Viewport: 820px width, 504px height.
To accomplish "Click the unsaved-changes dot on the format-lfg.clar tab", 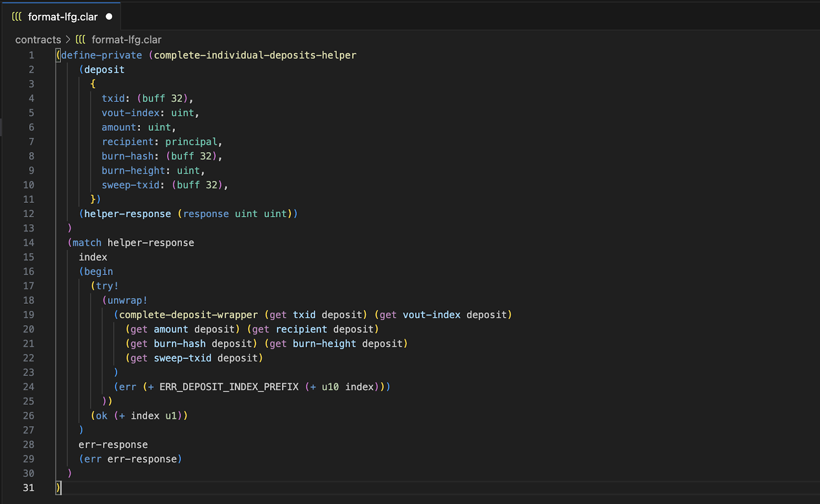I will click(x=109, y=17).
